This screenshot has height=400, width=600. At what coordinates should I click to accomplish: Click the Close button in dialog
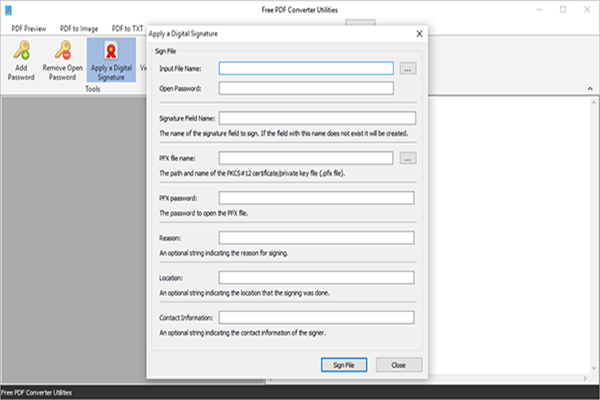pyautogui.click(x=398, y=365)
